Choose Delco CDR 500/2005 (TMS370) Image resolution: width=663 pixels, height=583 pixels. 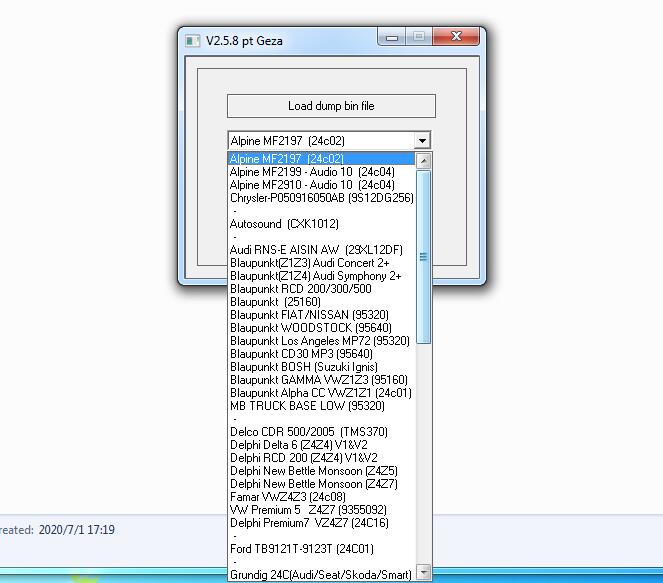(308, 432)
